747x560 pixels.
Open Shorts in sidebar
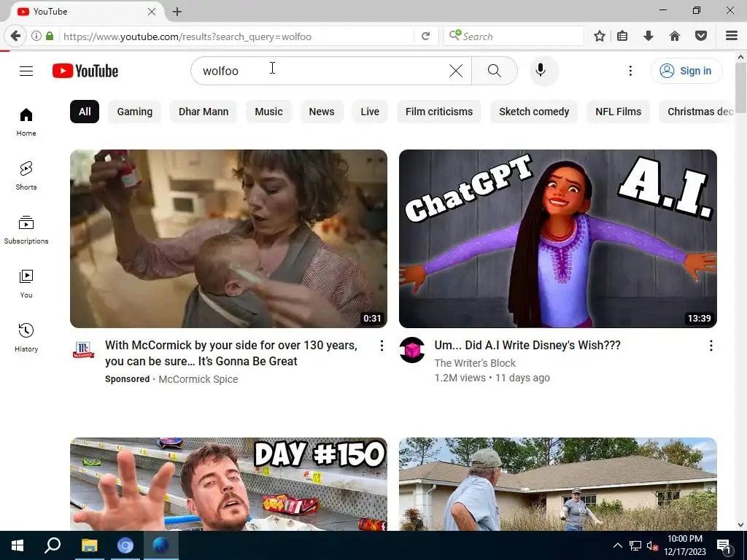pyautogui.click(x=26, y=176)
